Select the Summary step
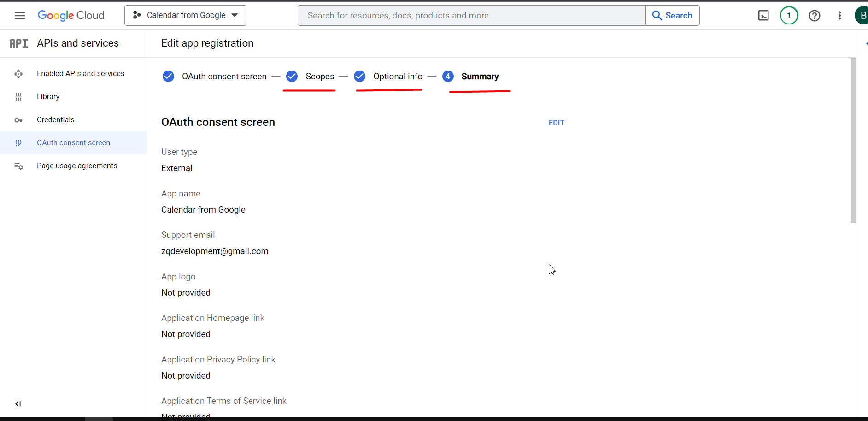Viewport: 868px width, 421px height. pos(480,77)
